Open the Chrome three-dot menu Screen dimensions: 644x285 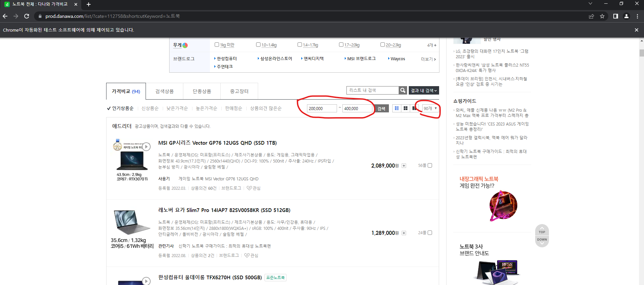pyautogui.click(x=637, y=16)
